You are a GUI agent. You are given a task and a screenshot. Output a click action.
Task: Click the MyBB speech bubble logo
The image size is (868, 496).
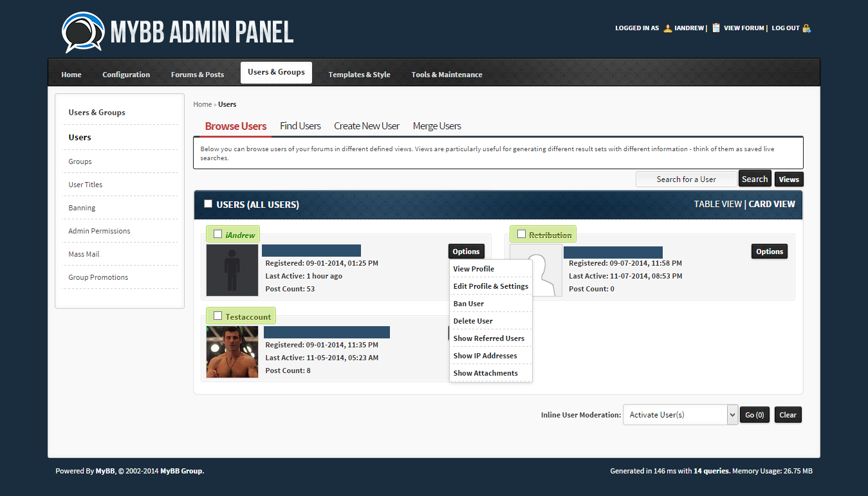[82, 32]
